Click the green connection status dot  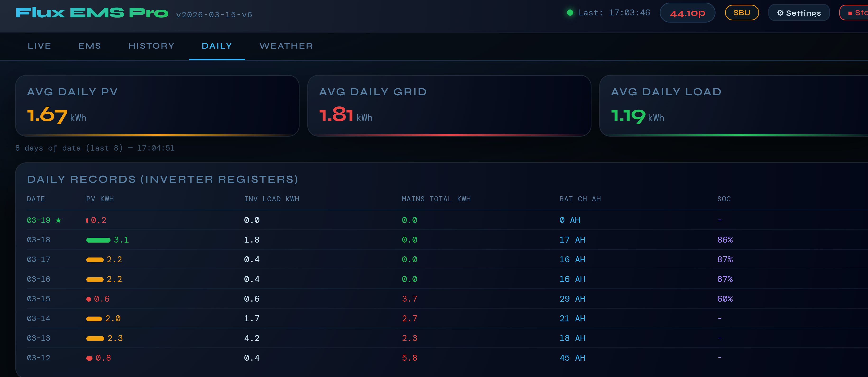pos(570,13)
